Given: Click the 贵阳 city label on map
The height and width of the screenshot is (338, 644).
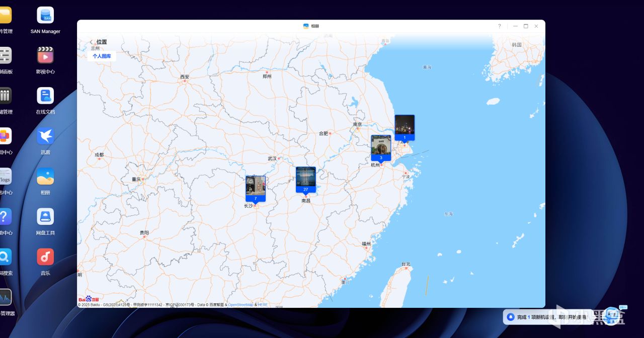Looking at the screenshot, I should 144,233.
